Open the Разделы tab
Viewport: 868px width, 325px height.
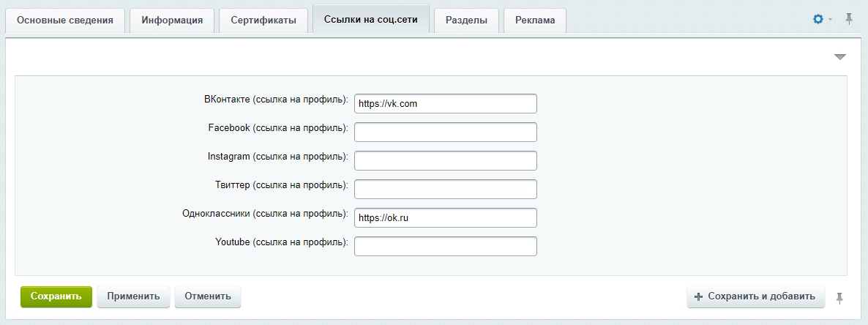pyautogui.click(x=467, y=20)
